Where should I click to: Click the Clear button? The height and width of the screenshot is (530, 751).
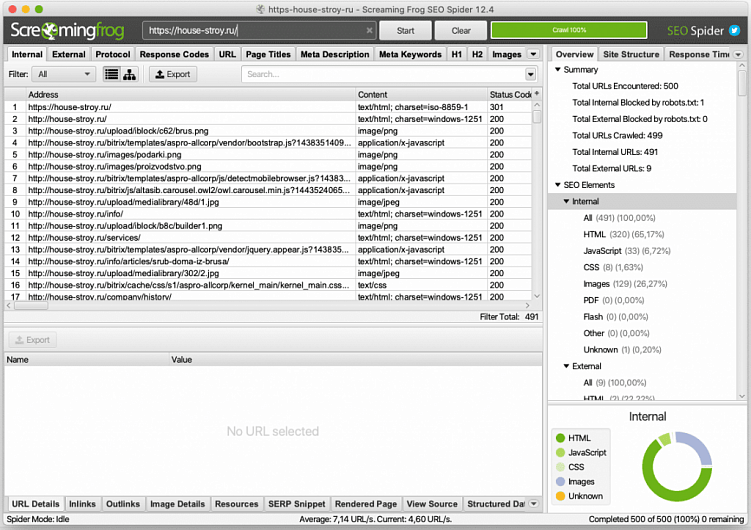click(x=461, y=31)
